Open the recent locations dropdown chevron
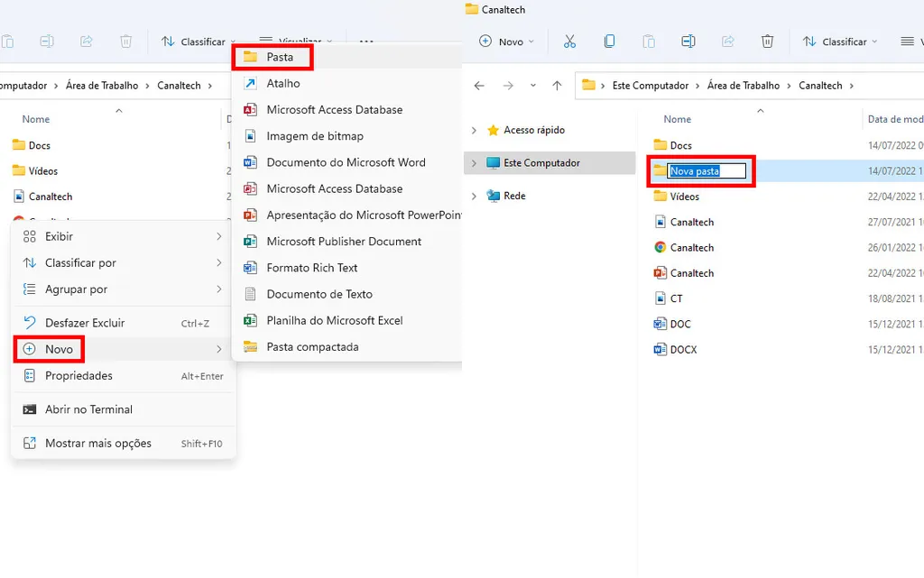 [x=532, y=86]
